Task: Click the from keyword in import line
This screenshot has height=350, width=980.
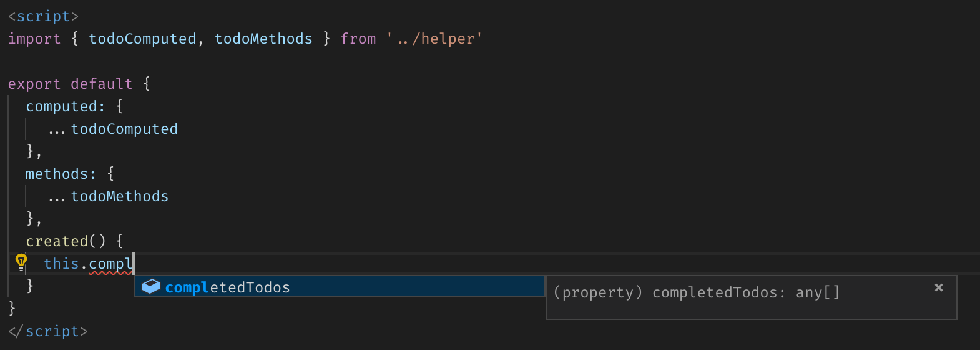Action: (x=358, y=39)
